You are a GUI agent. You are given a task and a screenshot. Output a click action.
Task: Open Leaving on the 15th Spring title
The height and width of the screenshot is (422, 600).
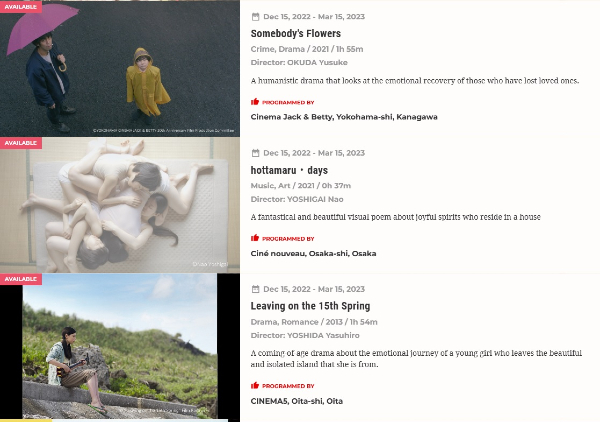click(x=310, y=306)
